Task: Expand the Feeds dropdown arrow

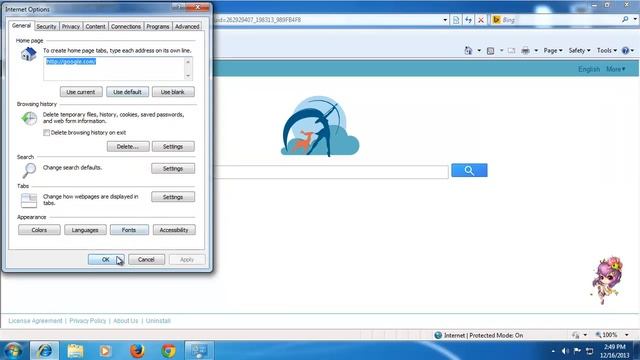Action: [x=501, y=51]
